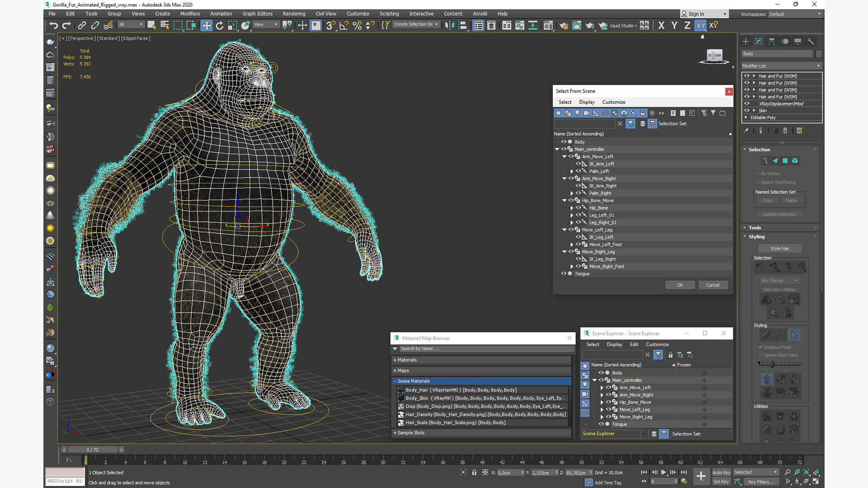The image size is (868, 488).
Task: Enable By Vertex checkbox
Action: pyautogui.click(x=758, y=174)
